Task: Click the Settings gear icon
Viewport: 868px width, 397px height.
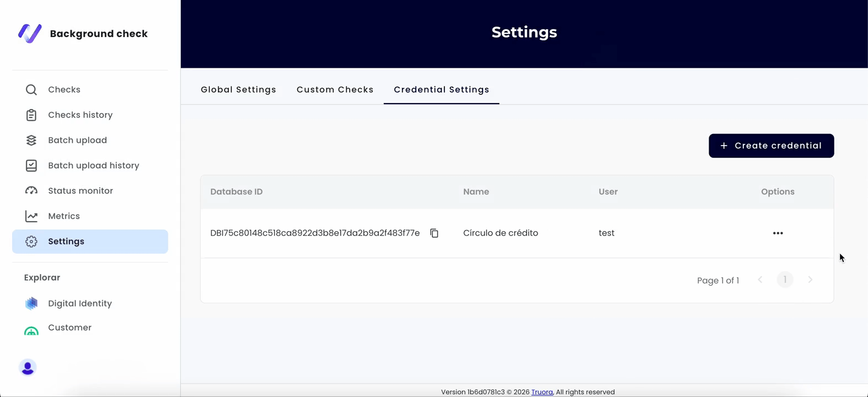Action: [x=31, y=242]
